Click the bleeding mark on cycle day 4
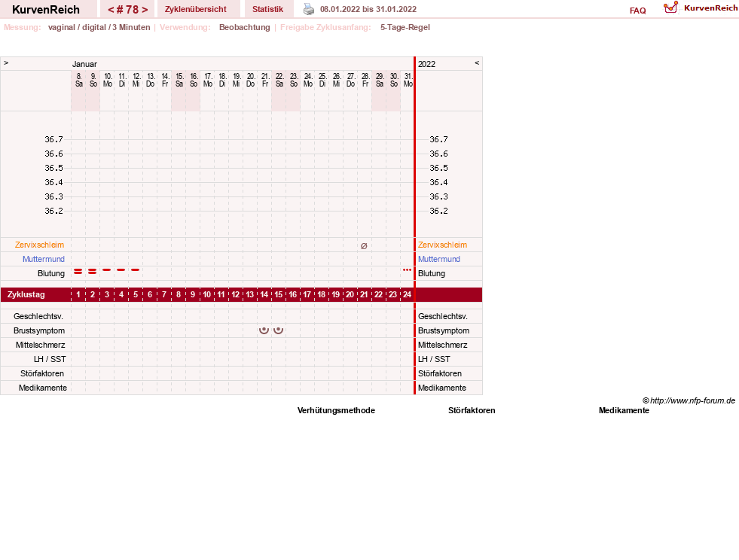Image resolution: width=739 pixels, height=560 pixels. point(121,270)
